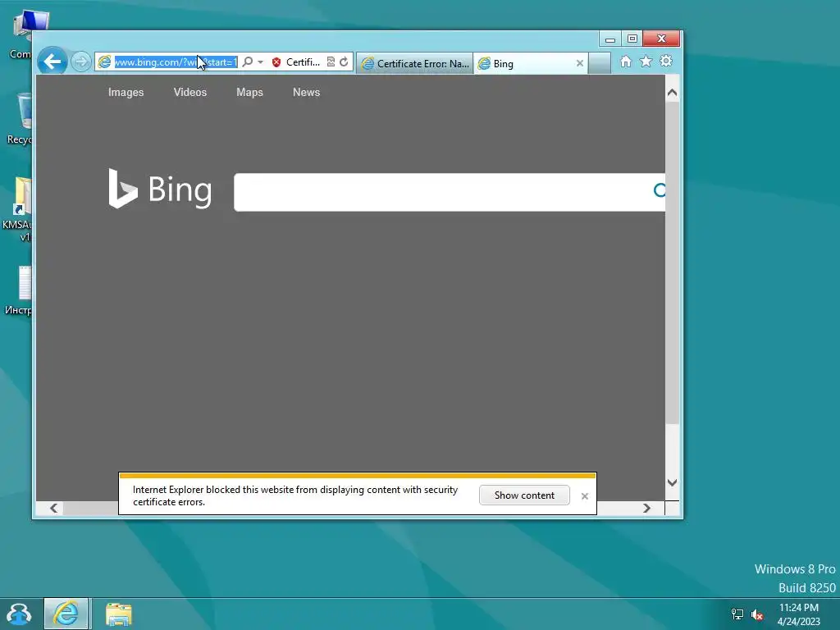Screen dimensions: 840x630
Task: Click the Bing logo
Action: (x=160, y=189)
